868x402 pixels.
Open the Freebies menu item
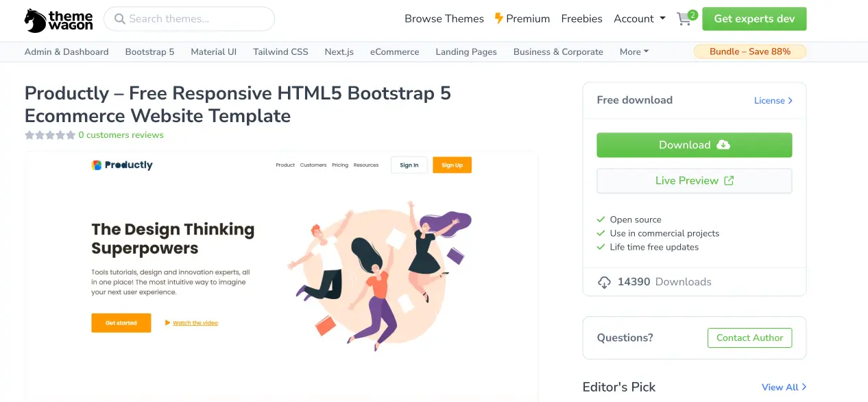coord(581,19)
